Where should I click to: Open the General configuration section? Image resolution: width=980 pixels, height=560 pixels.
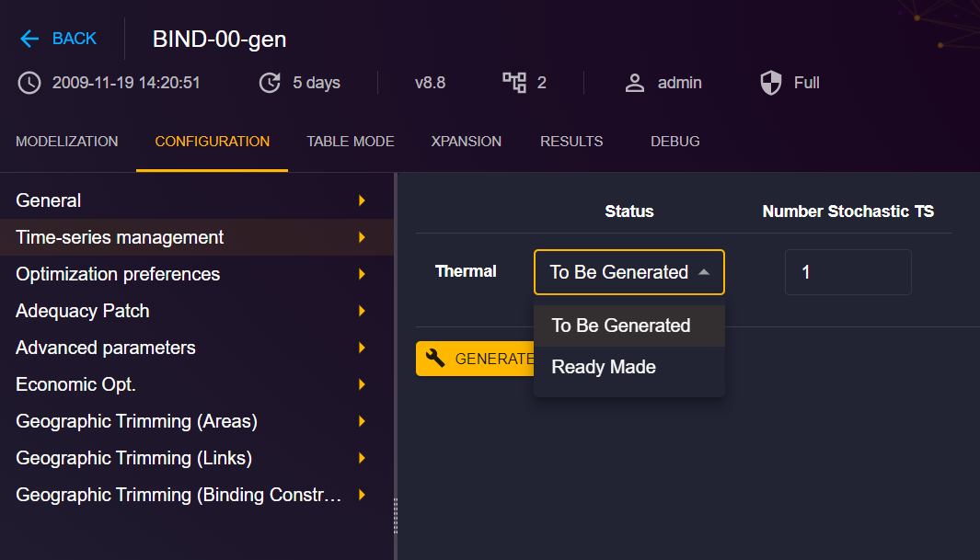click(197, 200)
